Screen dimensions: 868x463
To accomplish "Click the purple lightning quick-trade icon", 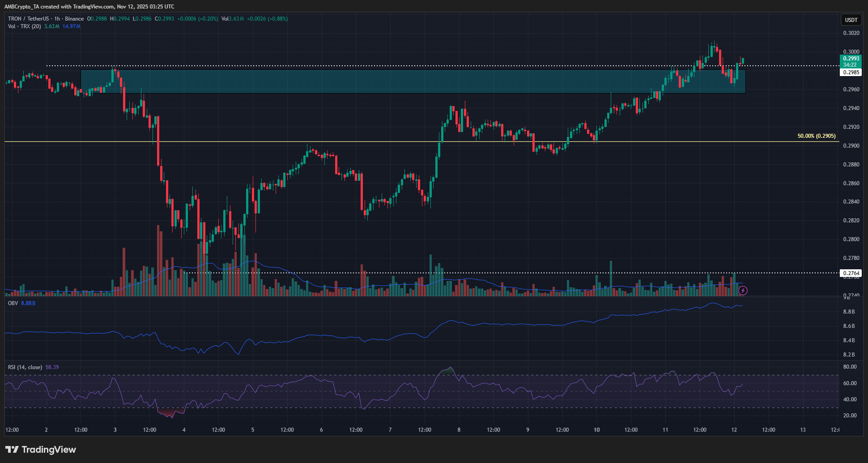I will pos(742,291).
